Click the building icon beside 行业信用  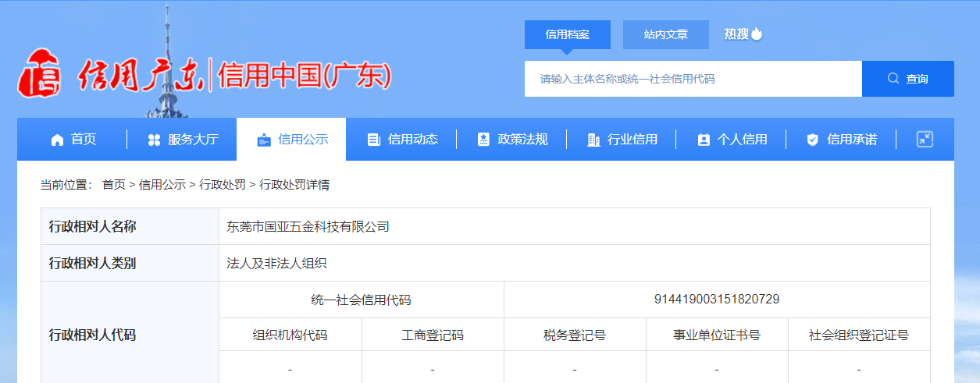[593, 140]
